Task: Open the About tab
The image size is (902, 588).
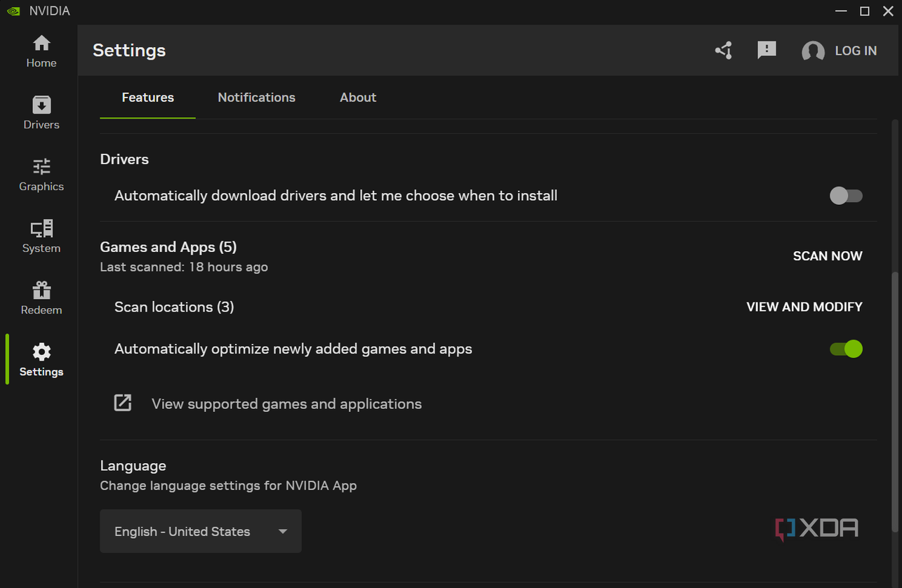Action: point(358,98)
